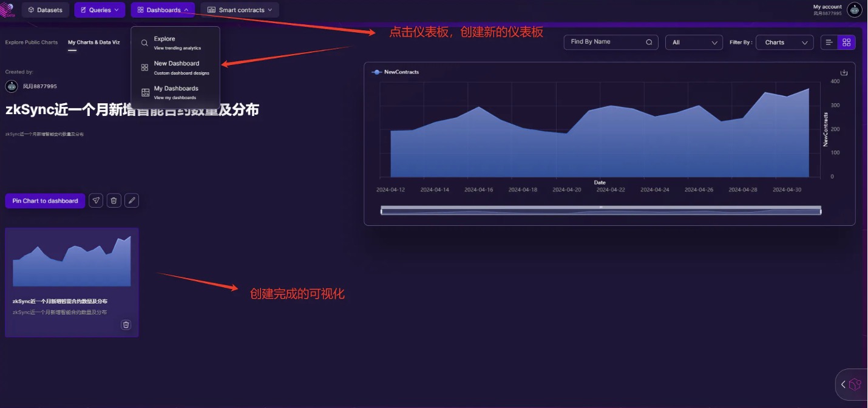Expand the Charts filter-by dropdown

(x=784, y=42)
